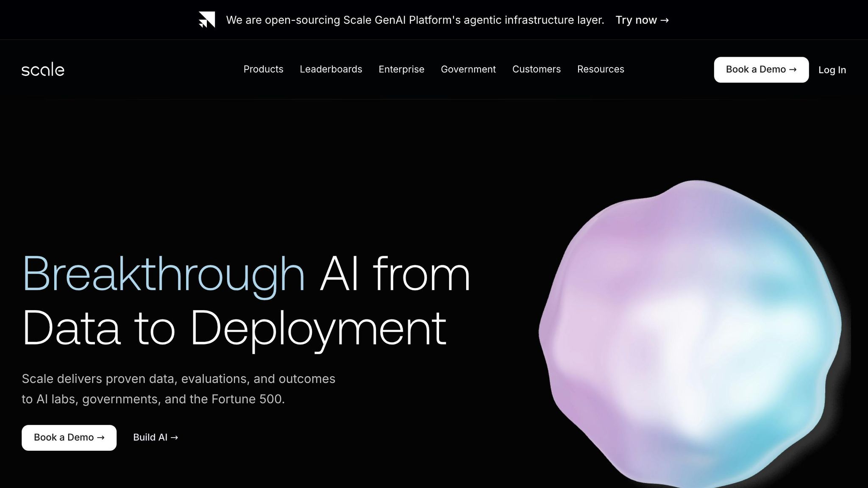The width and height of the screenshot is (868, 488).
Task: Open the Customers navigation item
Action: pyautogui.click(x=536, y=69)
